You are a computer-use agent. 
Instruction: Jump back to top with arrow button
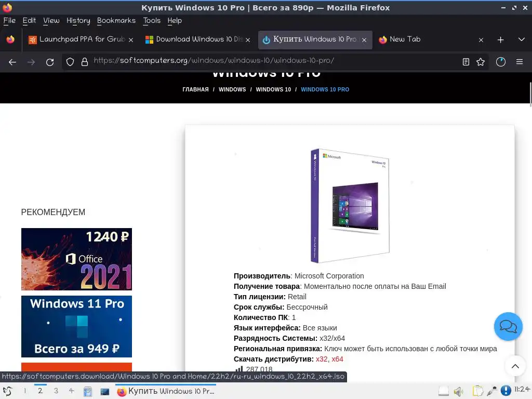(x=515, y=366)
